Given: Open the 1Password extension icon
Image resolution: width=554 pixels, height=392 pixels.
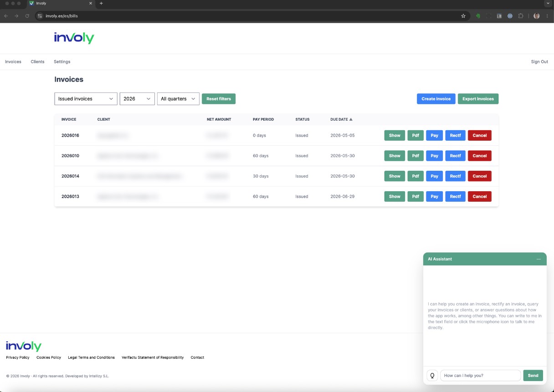Looking at the screenshot, I should click(x=509, y=15).
